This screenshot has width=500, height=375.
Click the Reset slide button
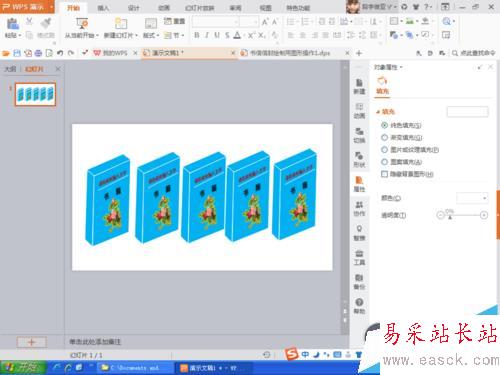point(175,21)
